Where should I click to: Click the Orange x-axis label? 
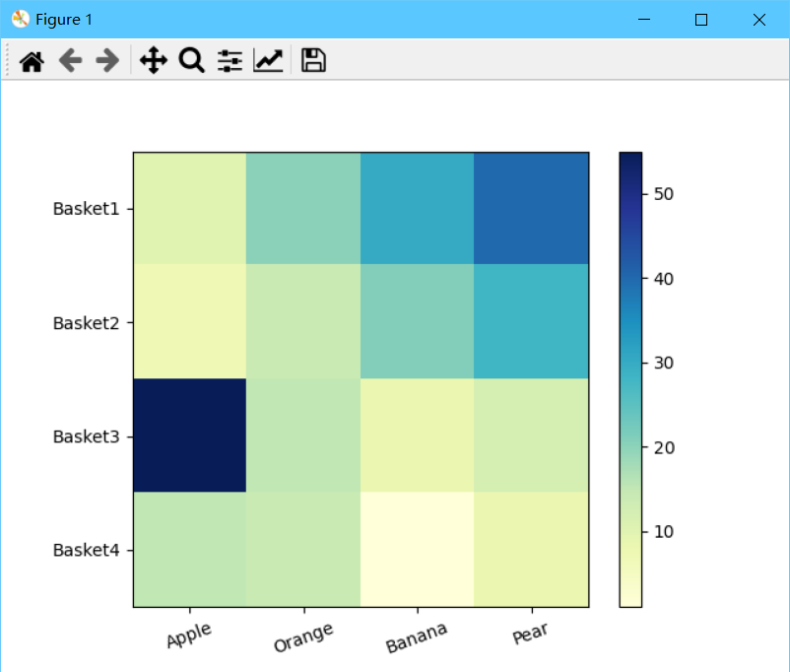[303, 638]
